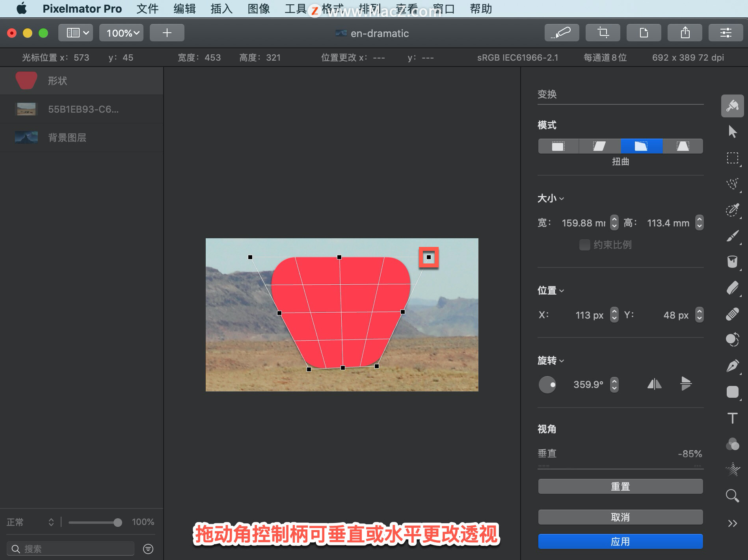Click the Share export icon
Viewport: 748px width, 560px height.
click(x=685, y=33)
